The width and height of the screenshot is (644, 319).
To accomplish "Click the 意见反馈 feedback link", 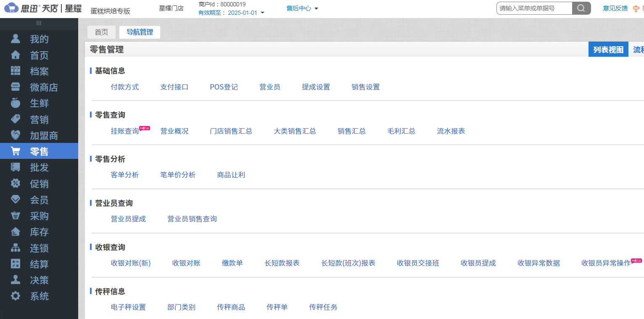I will (615, 8).
